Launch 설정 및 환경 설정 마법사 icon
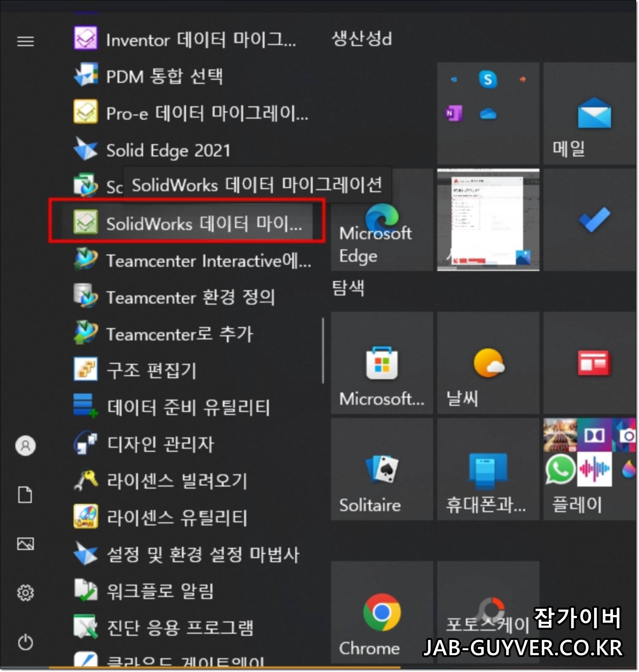Viewport: 639px width, 672px height. pos(85,553)
